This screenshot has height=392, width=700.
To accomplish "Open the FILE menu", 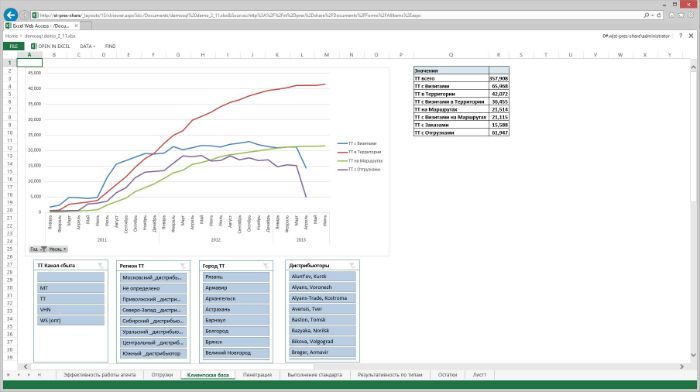I will click(13, 46).
